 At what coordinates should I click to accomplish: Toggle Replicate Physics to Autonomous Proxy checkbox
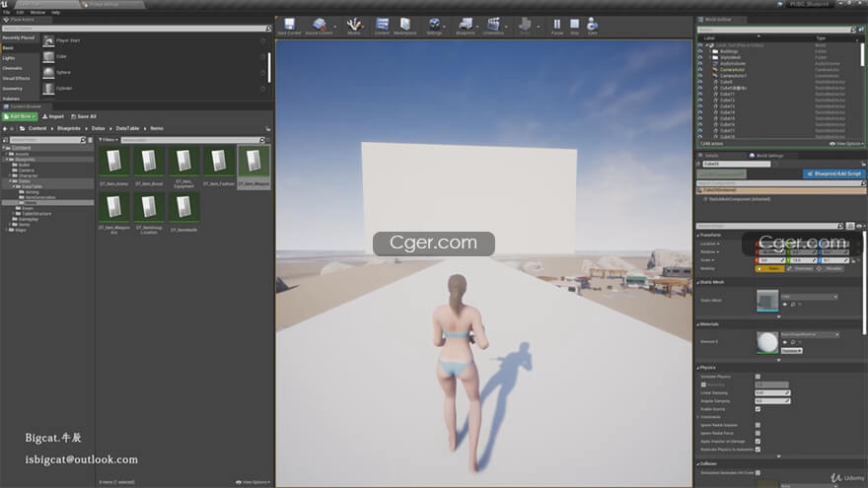tap(758, 450)
